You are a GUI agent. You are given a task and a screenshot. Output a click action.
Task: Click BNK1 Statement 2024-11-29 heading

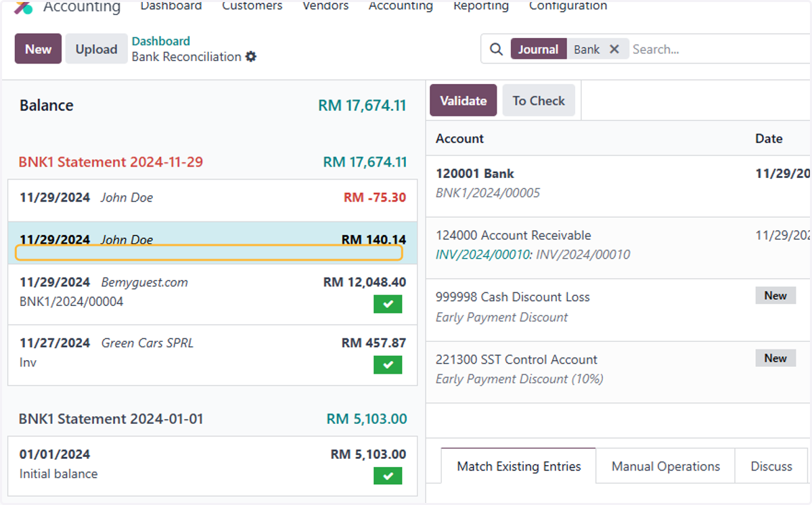111,162
